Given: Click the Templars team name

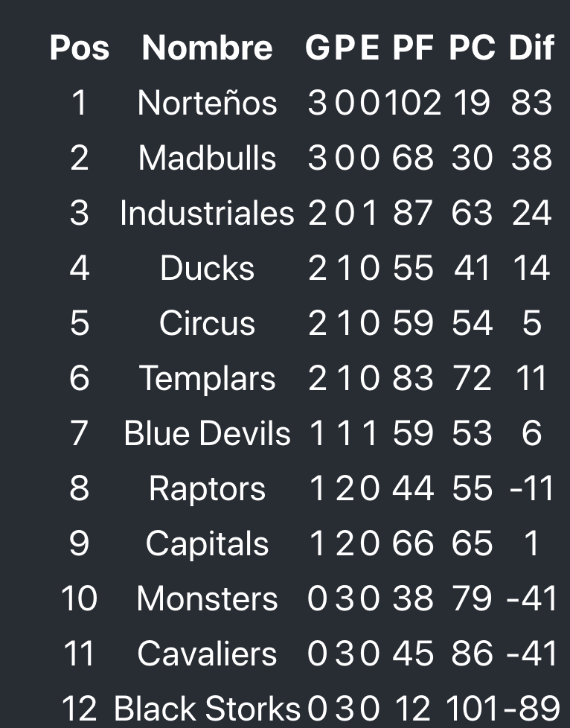Looking at the screenshot, I should pyautogui.click(x=207, y=378).
